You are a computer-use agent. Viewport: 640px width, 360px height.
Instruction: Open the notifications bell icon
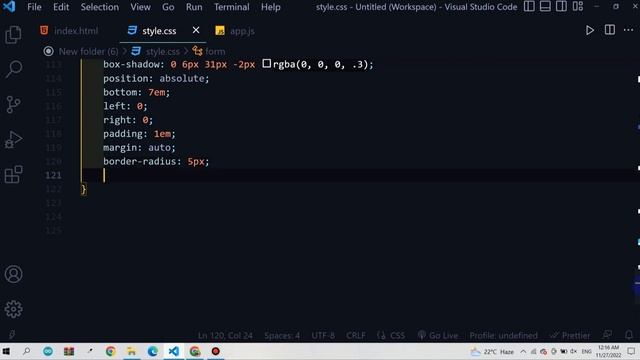click(x=629, y=335)
